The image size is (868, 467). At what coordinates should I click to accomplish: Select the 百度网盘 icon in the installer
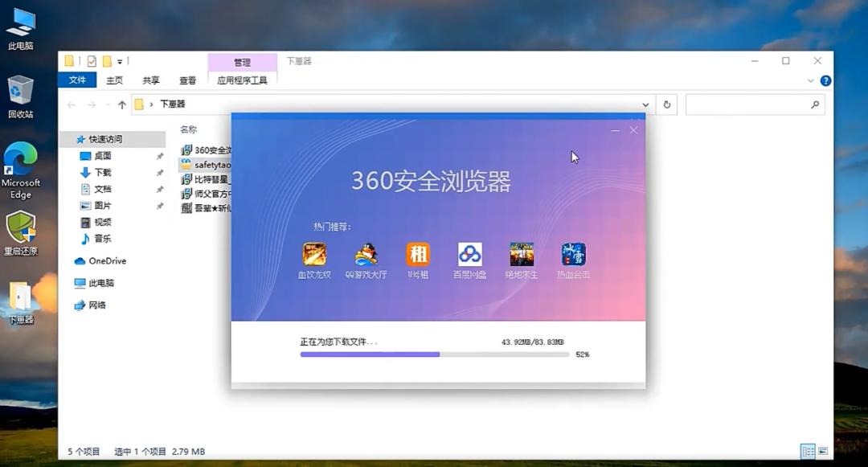469,253
